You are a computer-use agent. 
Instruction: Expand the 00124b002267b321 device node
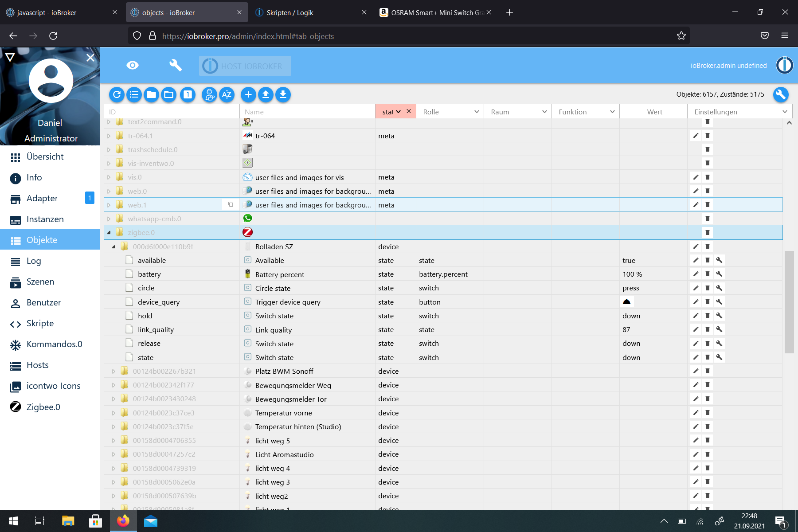pos(114,371)
